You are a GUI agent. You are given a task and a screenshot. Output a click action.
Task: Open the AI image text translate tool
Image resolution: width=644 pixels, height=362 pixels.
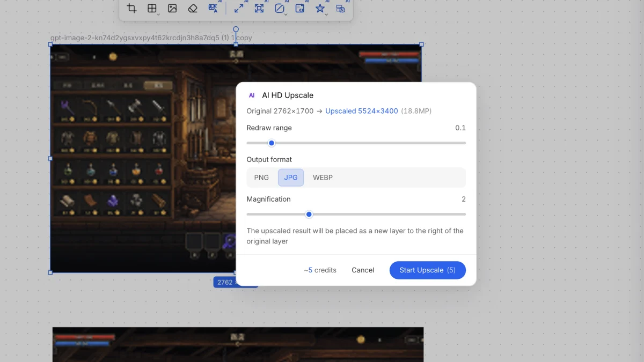point(213,8)
